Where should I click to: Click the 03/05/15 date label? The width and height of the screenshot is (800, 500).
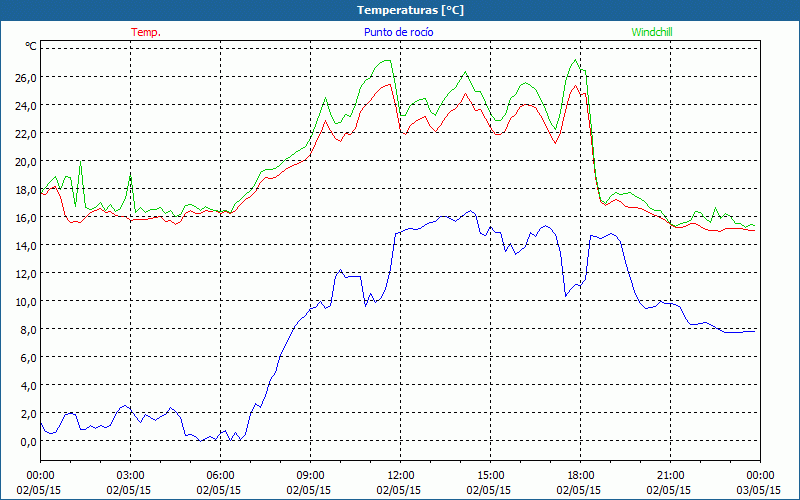[759, 490]
